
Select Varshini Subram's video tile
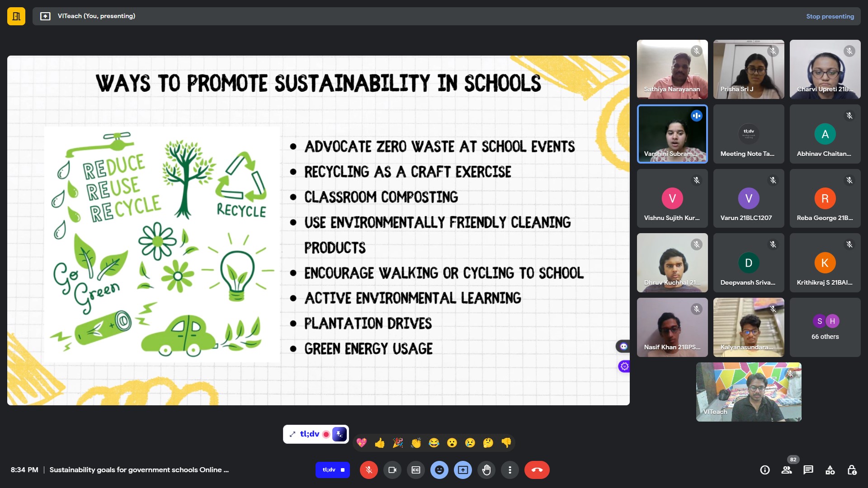tap(672, 134)
